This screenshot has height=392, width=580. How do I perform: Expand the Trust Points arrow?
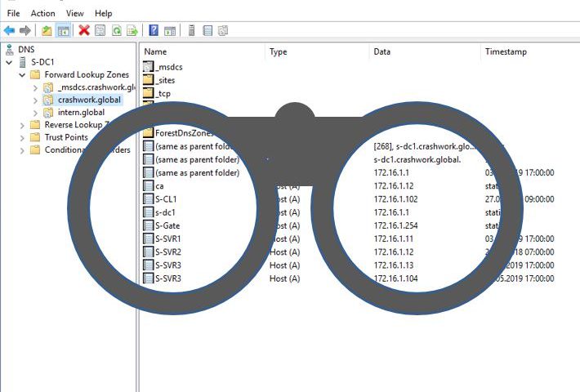click(x=22, y=138)
